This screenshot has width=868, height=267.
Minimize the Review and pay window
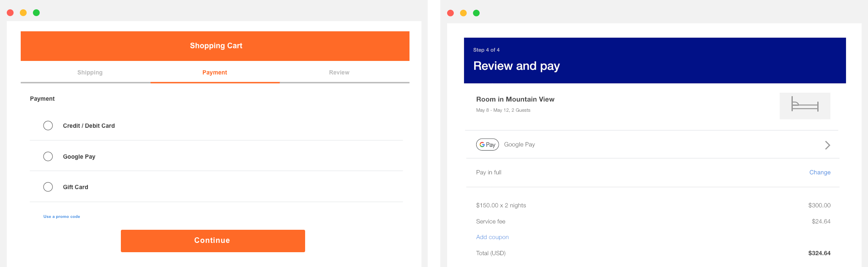pyautogui.click(x=463, y=13)
